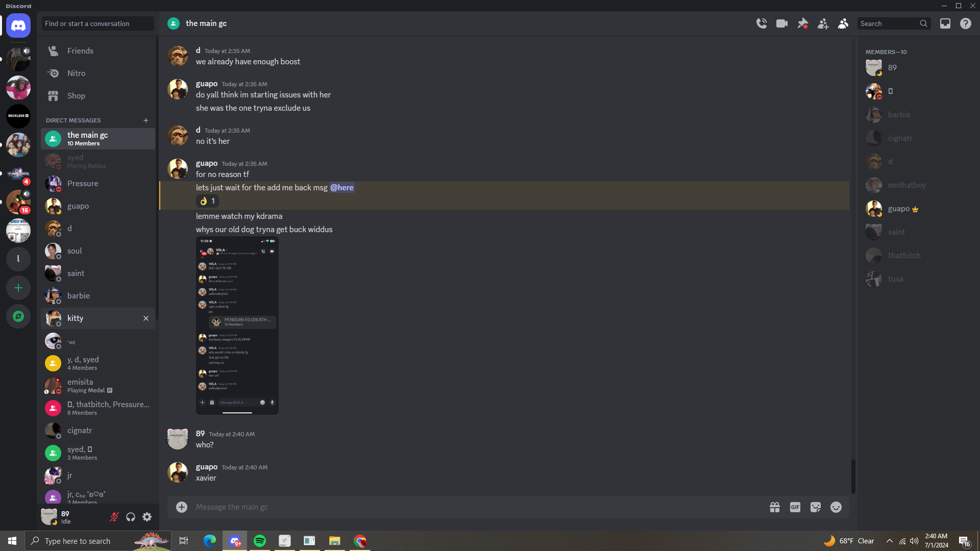
Task: Open the Friends page
Action: [x=98, y=51]
